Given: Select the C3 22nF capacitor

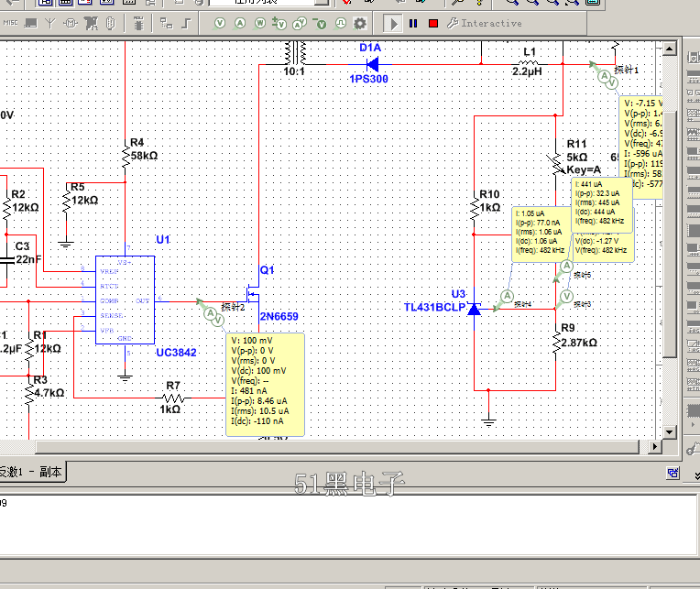Looking at the screenshot, I should pos(6,260).
